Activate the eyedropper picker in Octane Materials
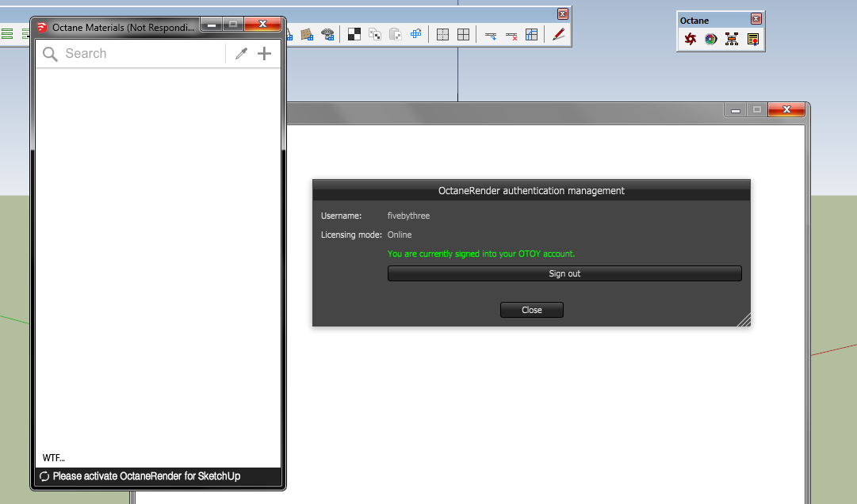Viewport: 857px width, 504px height. (241, 53)
